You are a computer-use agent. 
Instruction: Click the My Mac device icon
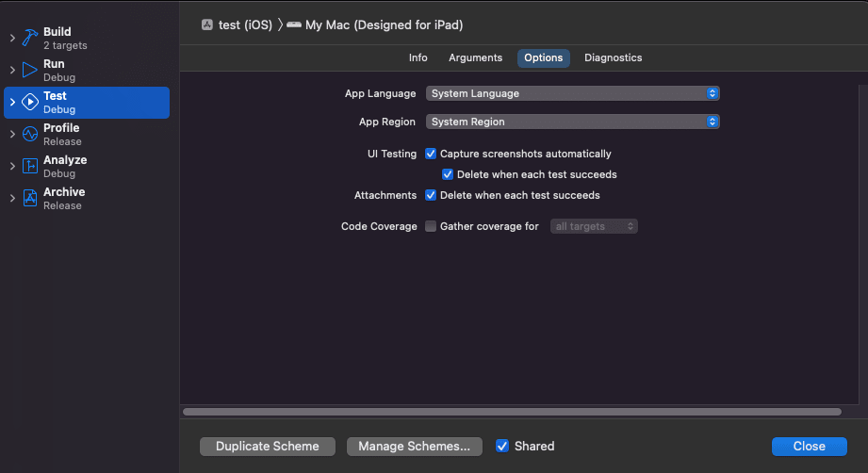(x=294, y=24)
